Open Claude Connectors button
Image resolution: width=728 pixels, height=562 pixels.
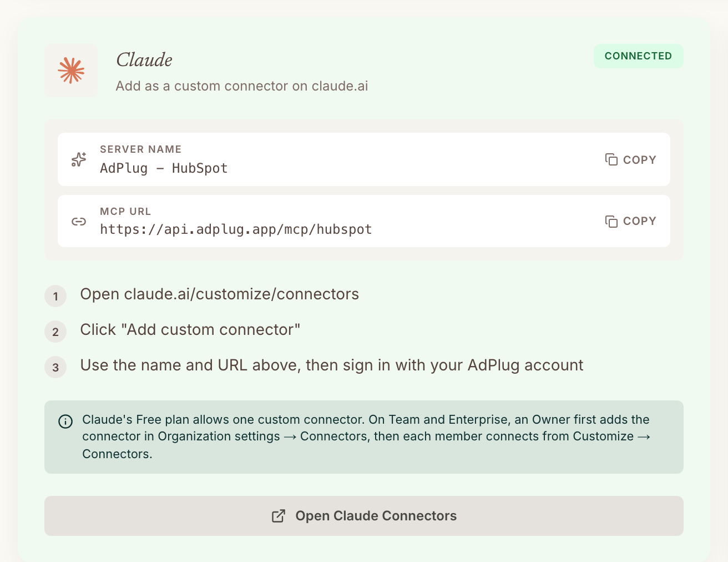pos(364,516)
